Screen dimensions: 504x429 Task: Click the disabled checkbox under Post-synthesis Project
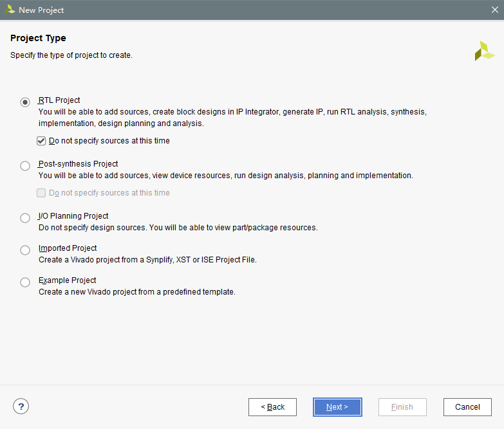41,193
